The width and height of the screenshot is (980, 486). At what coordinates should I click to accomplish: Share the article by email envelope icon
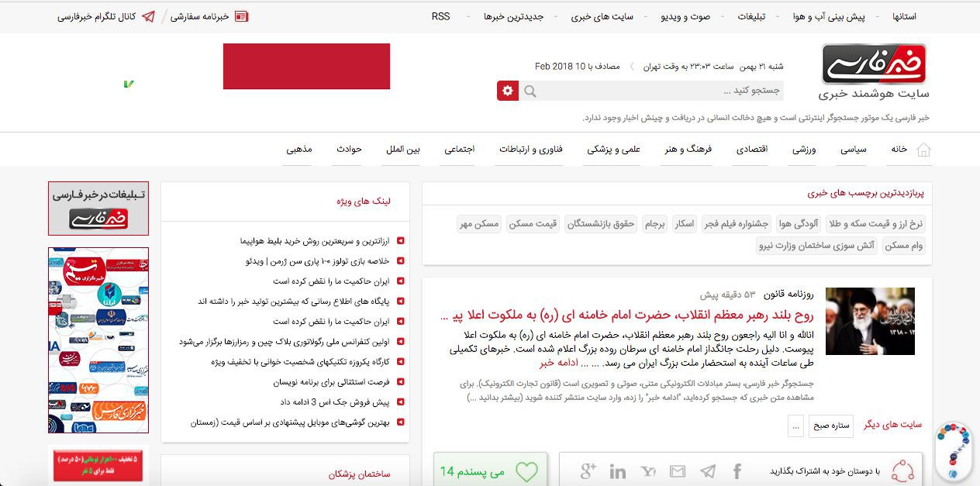(678, 471)
